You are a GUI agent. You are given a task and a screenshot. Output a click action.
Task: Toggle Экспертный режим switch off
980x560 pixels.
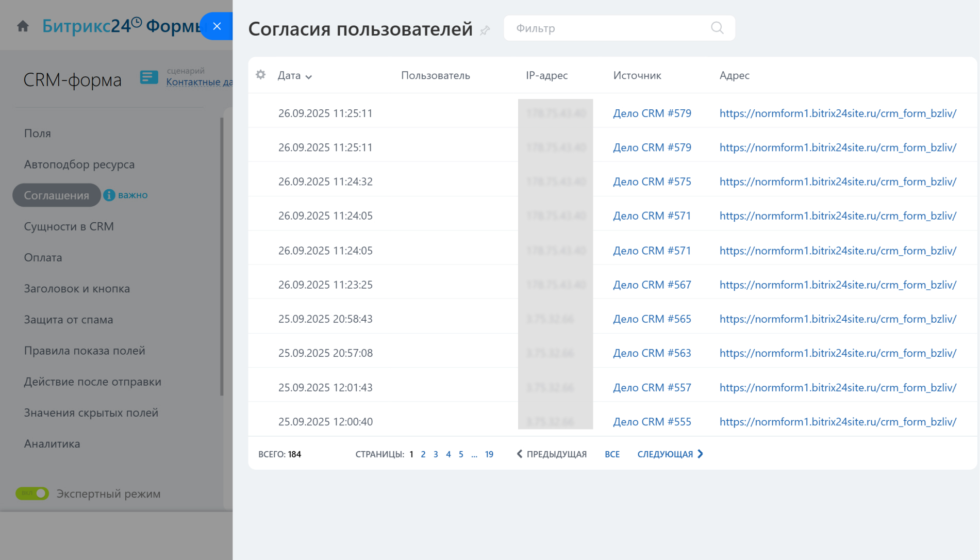coord(32,493)
